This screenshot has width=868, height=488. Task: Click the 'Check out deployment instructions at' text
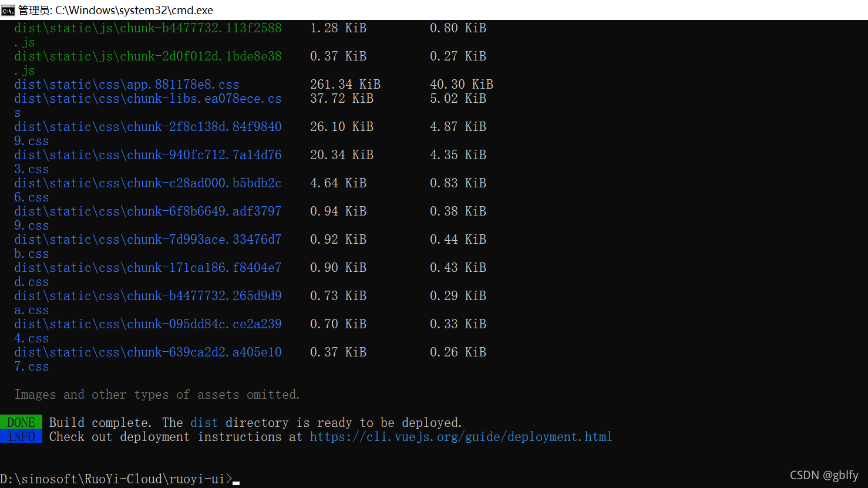click(x=176, y=437)
